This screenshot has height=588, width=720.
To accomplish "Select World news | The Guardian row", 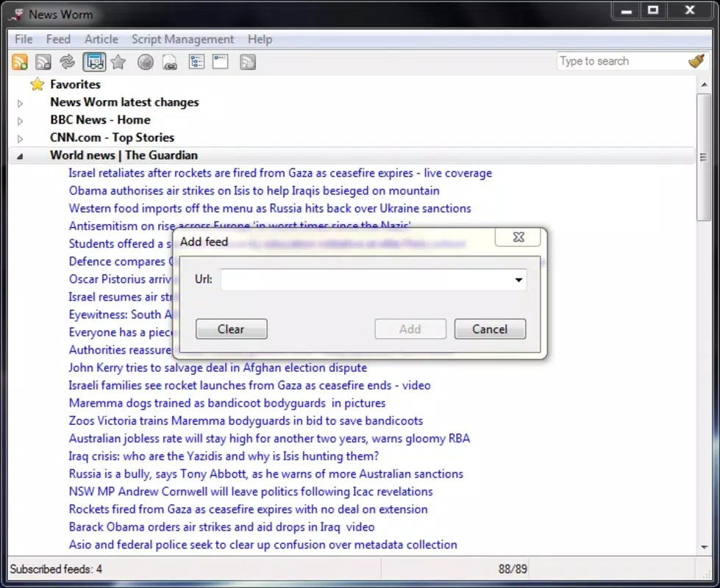I will coord(352,155).
